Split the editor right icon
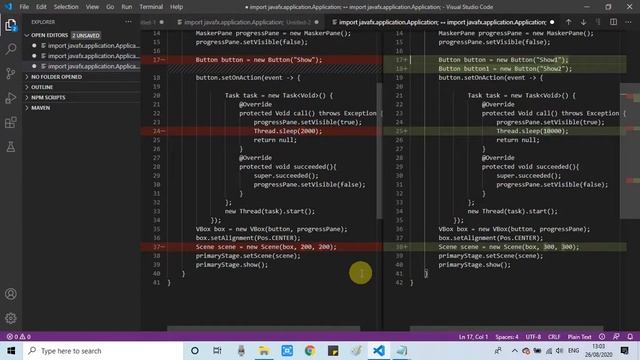640x360 pixels. (x=613, y=22)
